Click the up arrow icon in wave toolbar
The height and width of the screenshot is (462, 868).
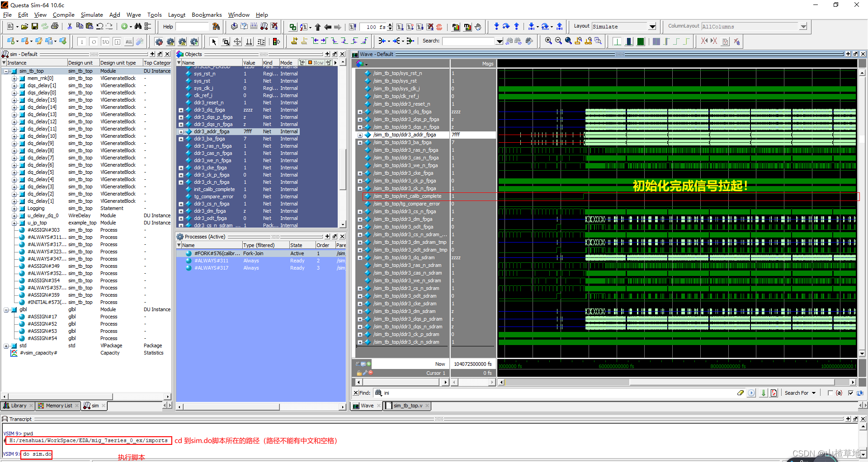click(317, 27)
